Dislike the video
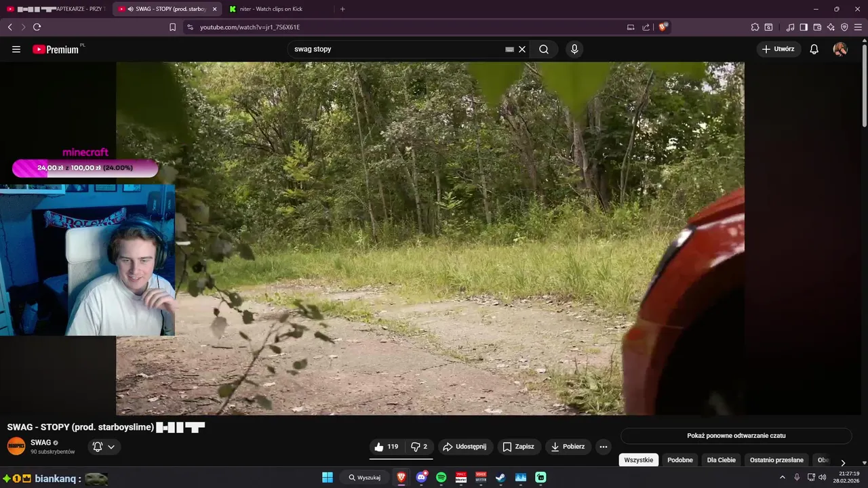 click(420, 447)
